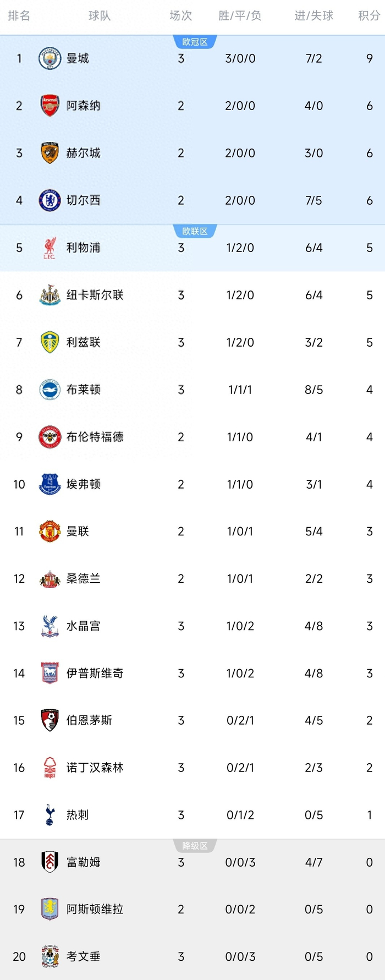
Task: Tap the 降级区 zone label
Action: 195,846
